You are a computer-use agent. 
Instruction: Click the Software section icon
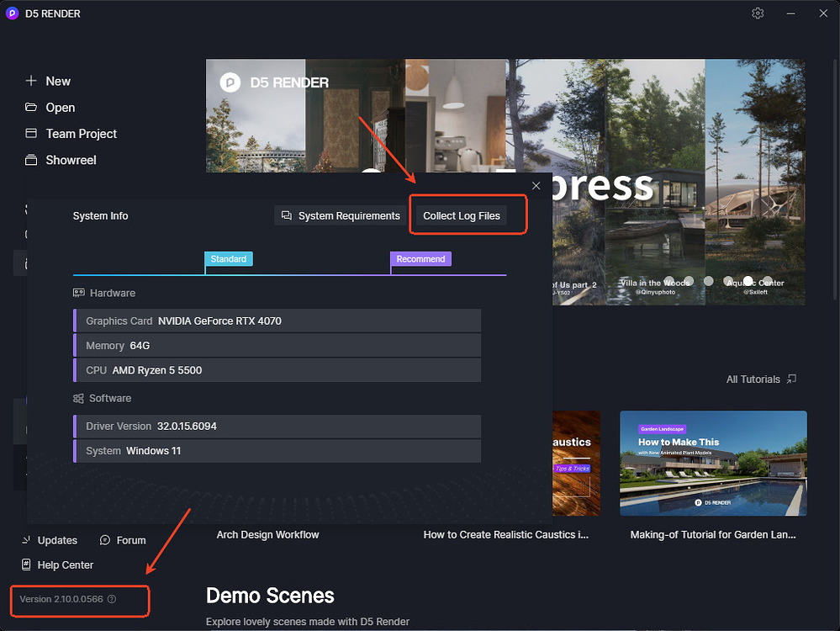pos(79,398)
